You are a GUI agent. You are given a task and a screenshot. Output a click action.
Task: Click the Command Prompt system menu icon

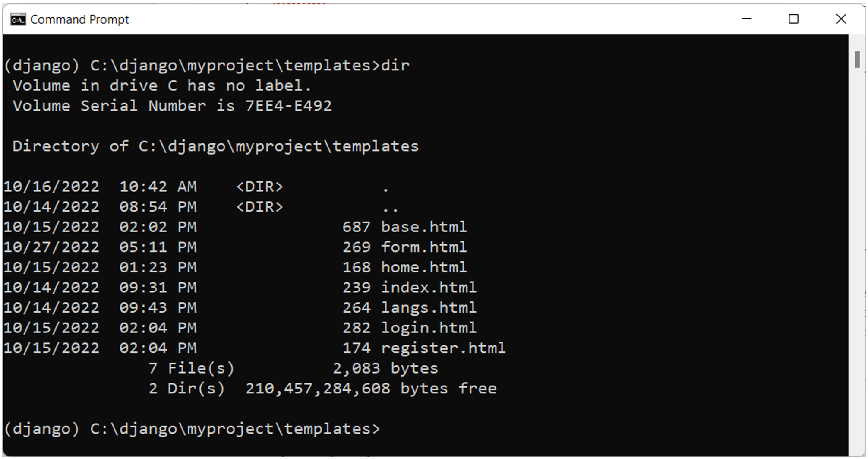(18, 19)
